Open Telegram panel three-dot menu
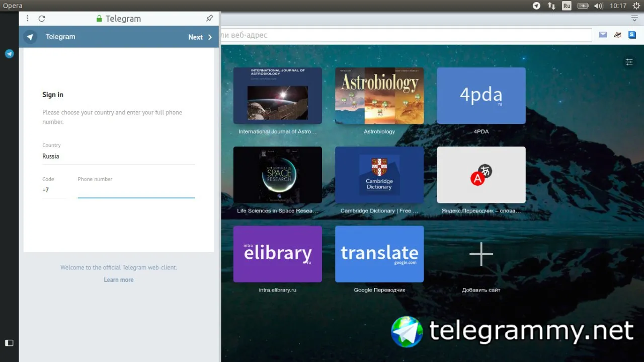644x362 pixels. click(x=27, y=19)
